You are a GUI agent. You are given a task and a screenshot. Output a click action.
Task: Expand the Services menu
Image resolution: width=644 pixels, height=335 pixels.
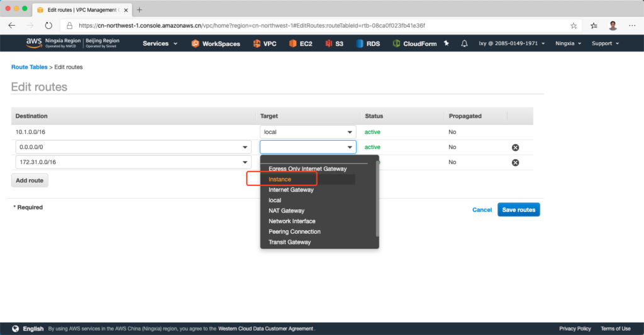[160, 43]
